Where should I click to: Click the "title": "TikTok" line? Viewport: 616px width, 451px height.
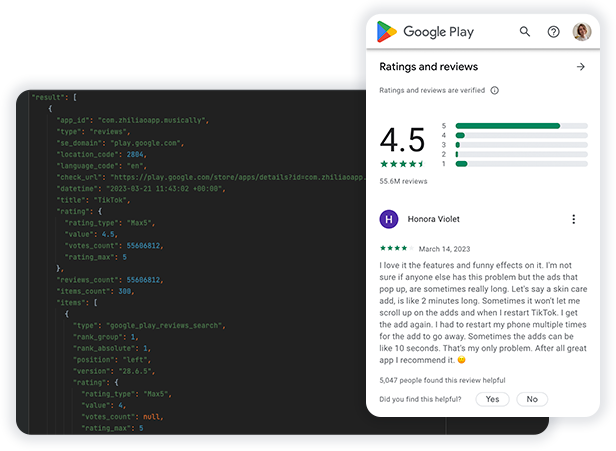(93, 200)
